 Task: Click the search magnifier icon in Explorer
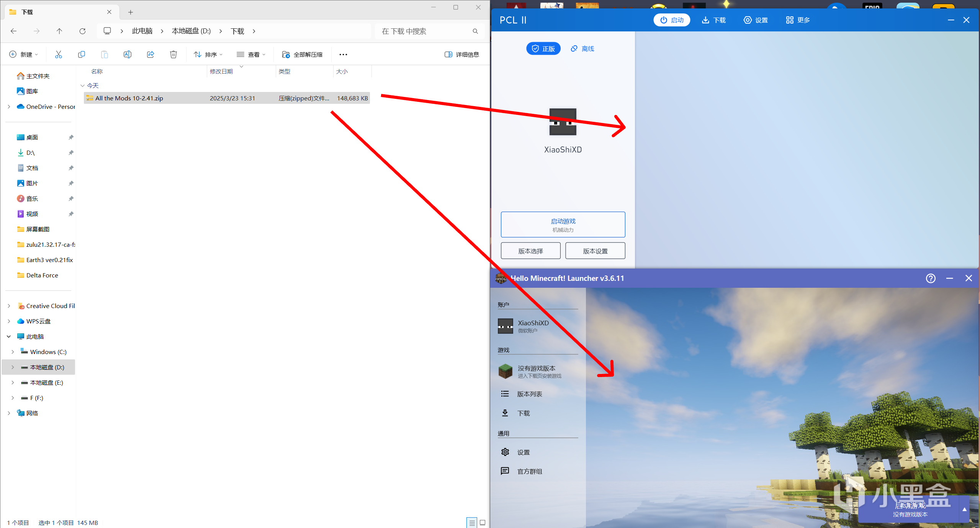(475, 31)
